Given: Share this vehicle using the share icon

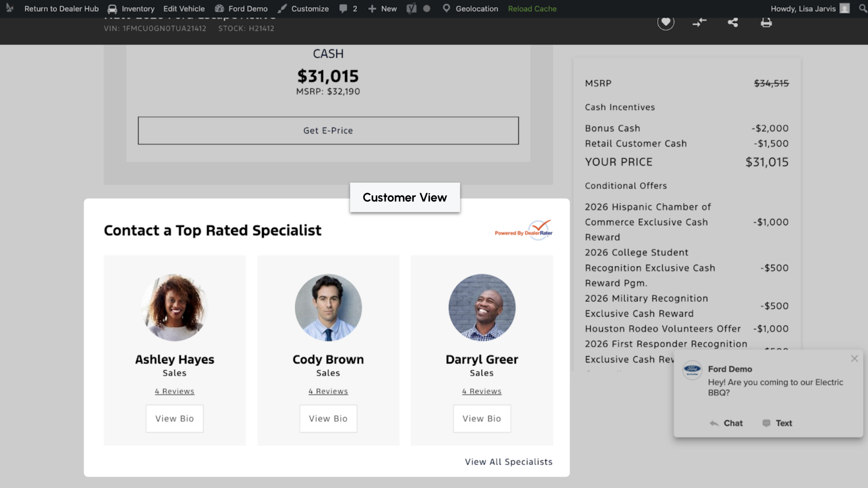Looking at the screenshot, I should (733, 23).
